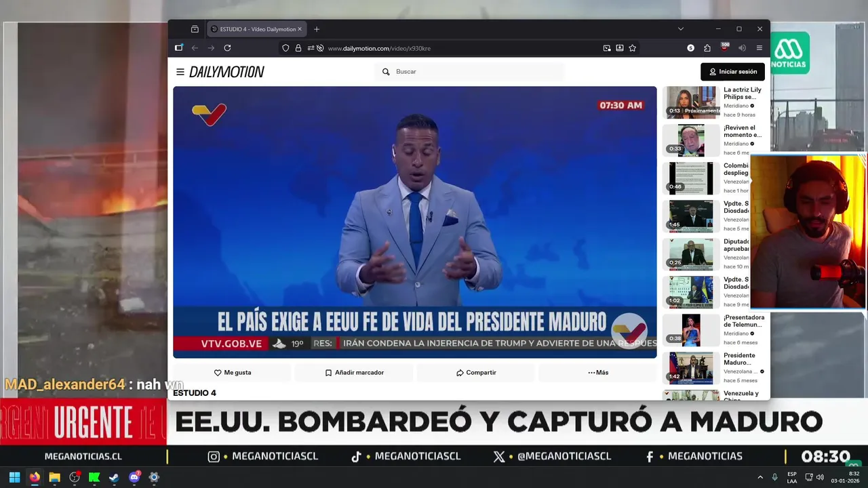Open the Dailymotion hamburger menu
Screen dimensions: 868x488
tap(180, 72)
